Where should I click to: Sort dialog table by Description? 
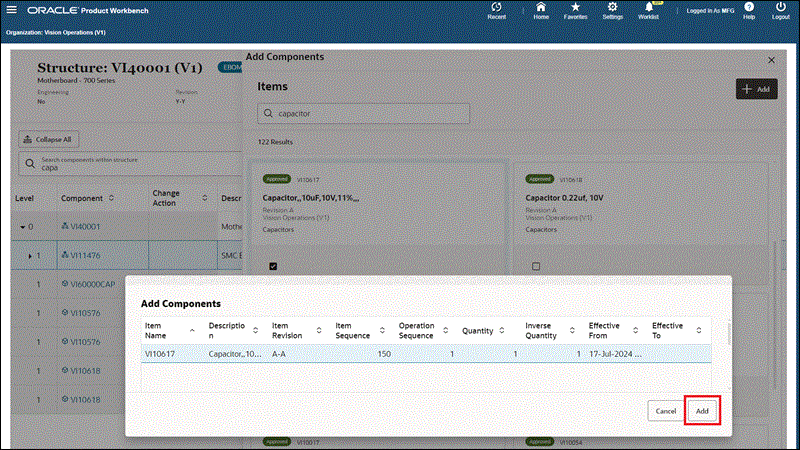[x=255, y=331]
